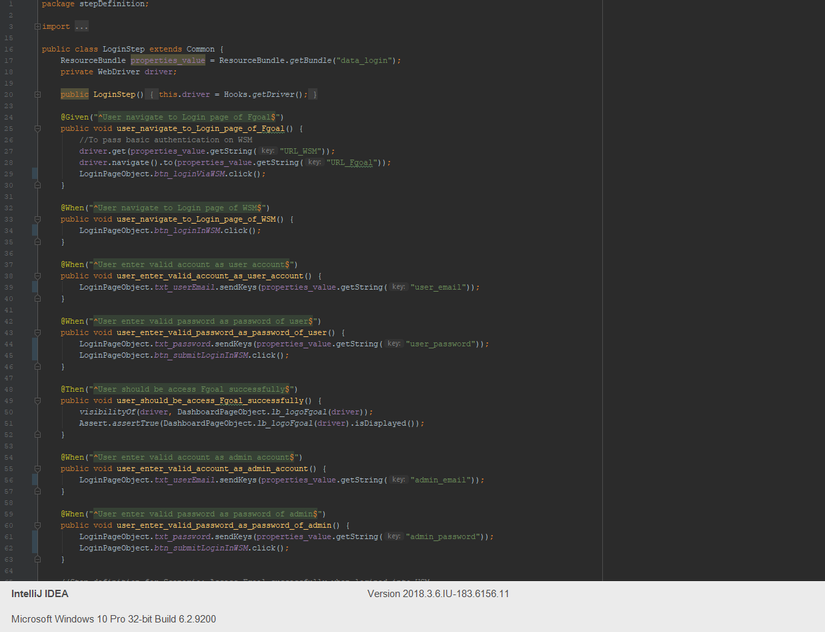825x632 pixels.
Task: Collapse the user_should_be_access_Fgoal_successfully method
Action: [37, 400]
